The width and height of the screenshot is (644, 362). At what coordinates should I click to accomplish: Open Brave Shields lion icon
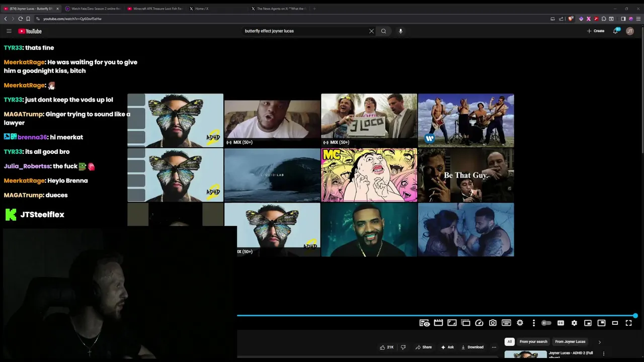(x=571, y=19)
